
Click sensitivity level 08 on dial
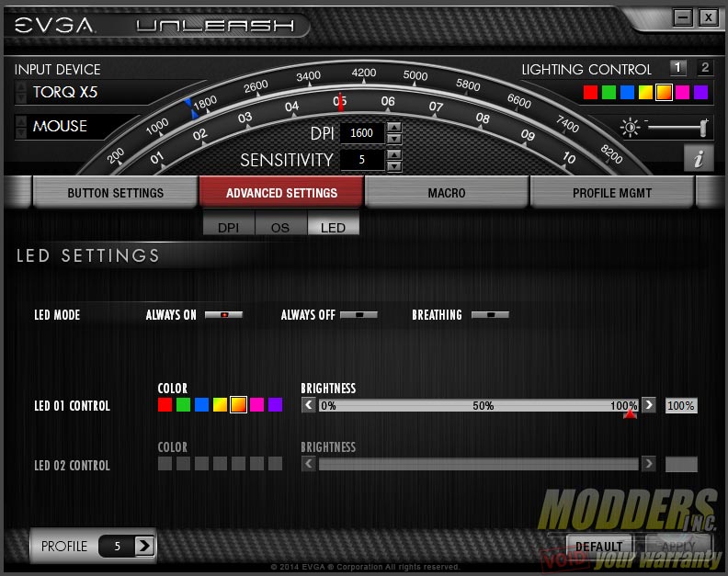tap(483, 118)
